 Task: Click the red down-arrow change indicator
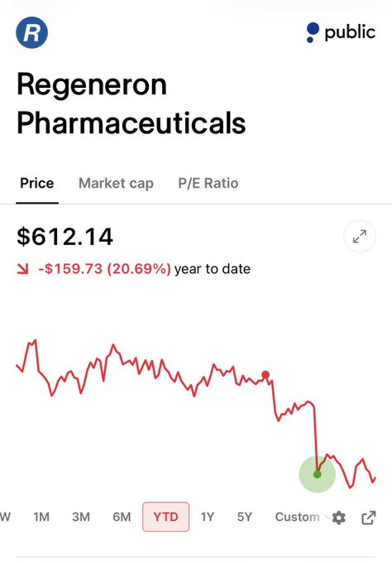22,269
